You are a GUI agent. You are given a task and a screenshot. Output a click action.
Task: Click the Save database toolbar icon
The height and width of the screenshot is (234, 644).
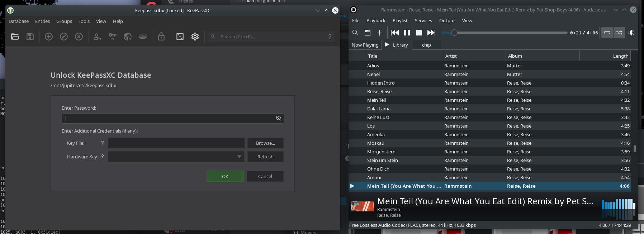pos(30,37)
